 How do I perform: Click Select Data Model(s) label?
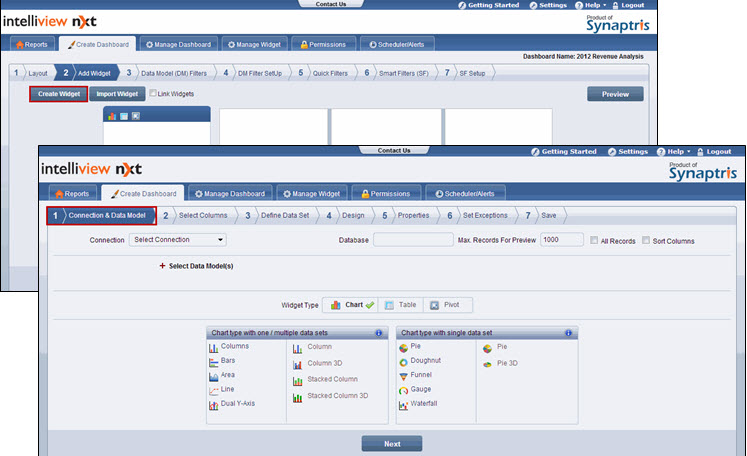(x=201, y=266)
